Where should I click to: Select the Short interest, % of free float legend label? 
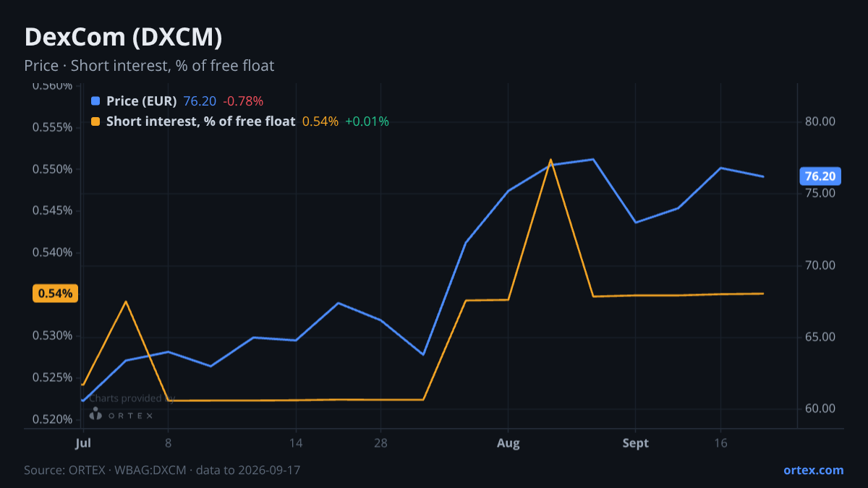(x=200, y=121)
